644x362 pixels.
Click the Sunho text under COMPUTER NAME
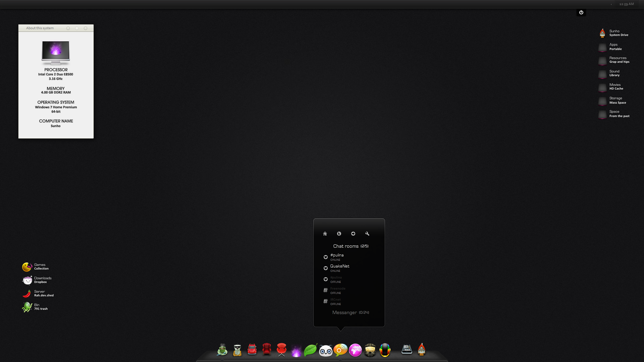click(56, 126)
